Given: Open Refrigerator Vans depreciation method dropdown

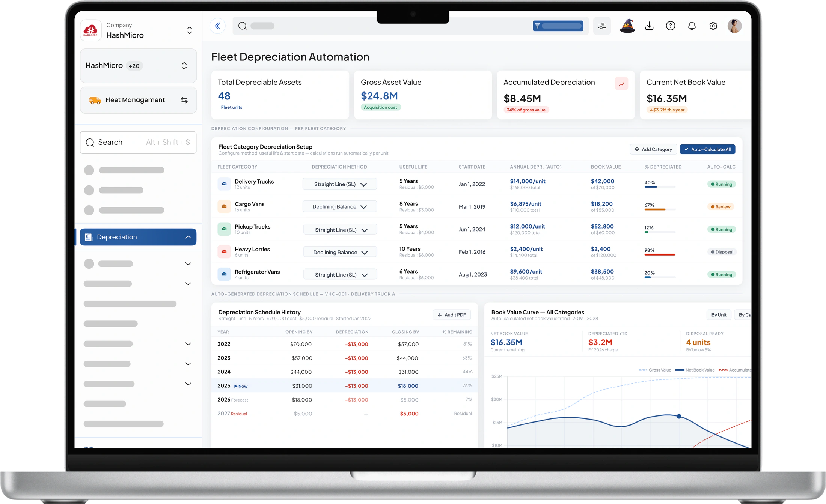Looking at the screenshot, I should click(340, 275).
